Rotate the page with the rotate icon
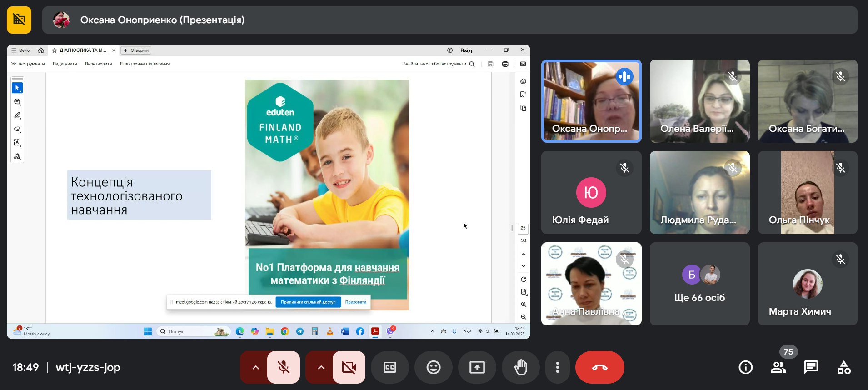Screen dimensions: 868x390 point(524,279)
